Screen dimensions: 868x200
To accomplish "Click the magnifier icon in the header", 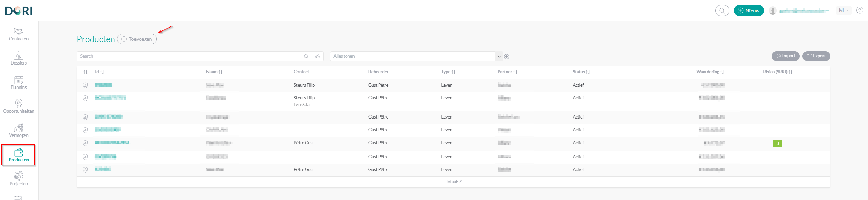I will pyautogui.click(x=722, y=11).
